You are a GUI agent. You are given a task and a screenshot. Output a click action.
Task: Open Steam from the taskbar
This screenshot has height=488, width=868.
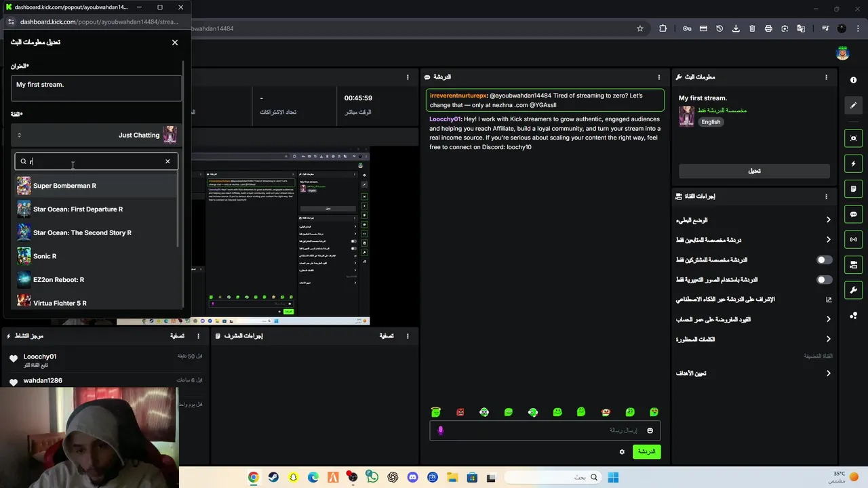(x=273, y=477)
